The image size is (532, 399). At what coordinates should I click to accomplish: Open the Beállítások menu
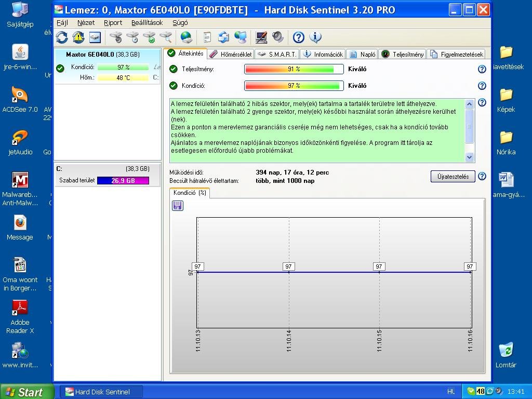(x=147, y=23)
